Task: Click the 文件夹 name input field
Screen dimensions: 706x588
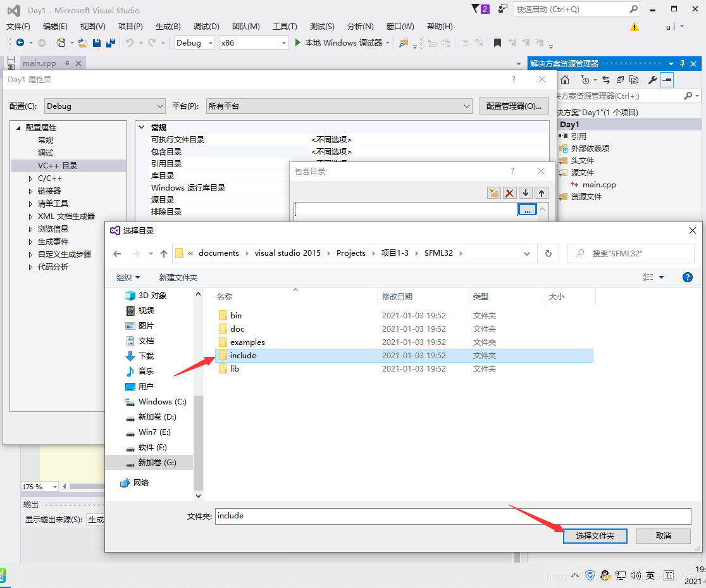Action: [x=453, y=516]
